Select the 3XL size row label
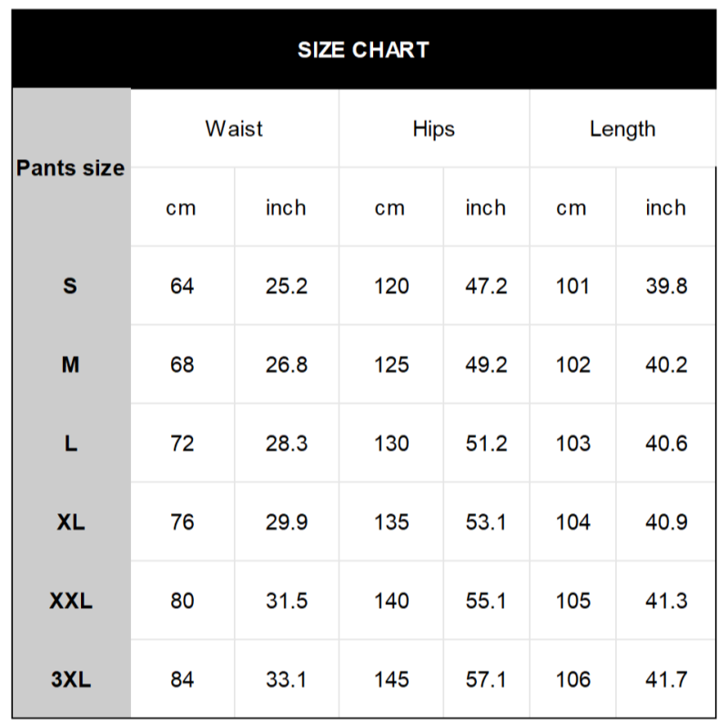This screenshot has height=728, width=728. pyautogui.click(x=71, y=679)
